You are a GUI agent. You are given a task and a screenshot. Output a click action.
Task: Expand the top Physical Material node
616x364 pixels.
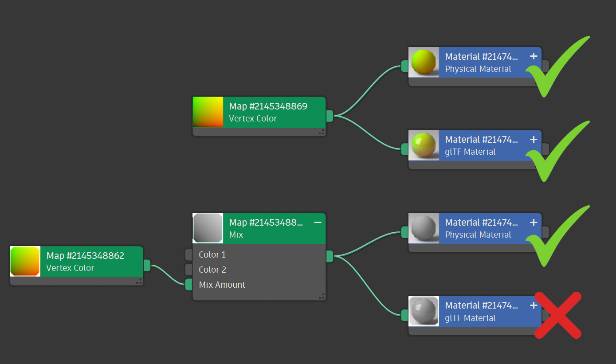(534, 56)
